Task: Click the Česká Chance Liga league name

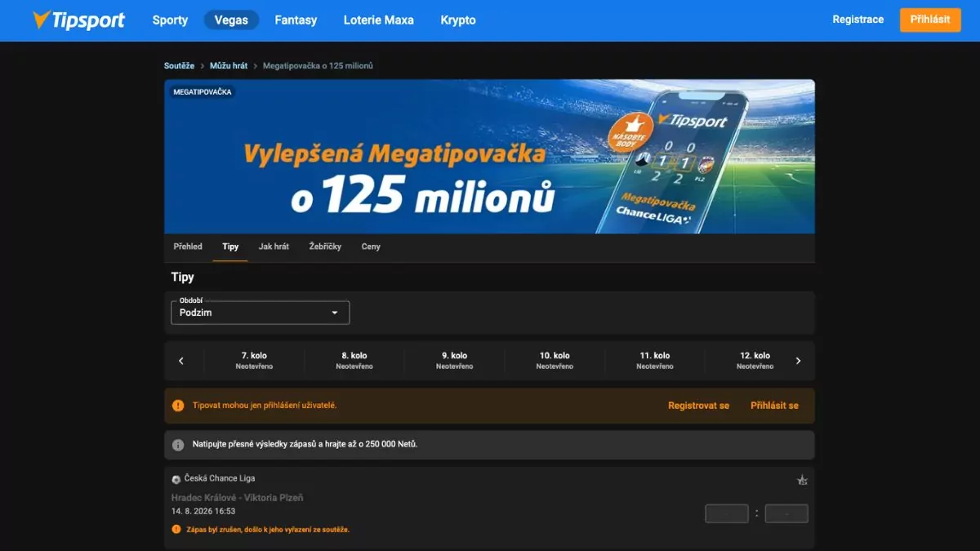Action: [220, 478]
